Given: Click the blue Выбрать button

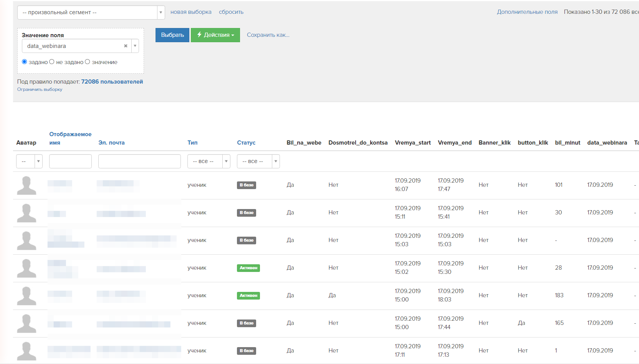Looking at the screenshot, I should point(172,35).
